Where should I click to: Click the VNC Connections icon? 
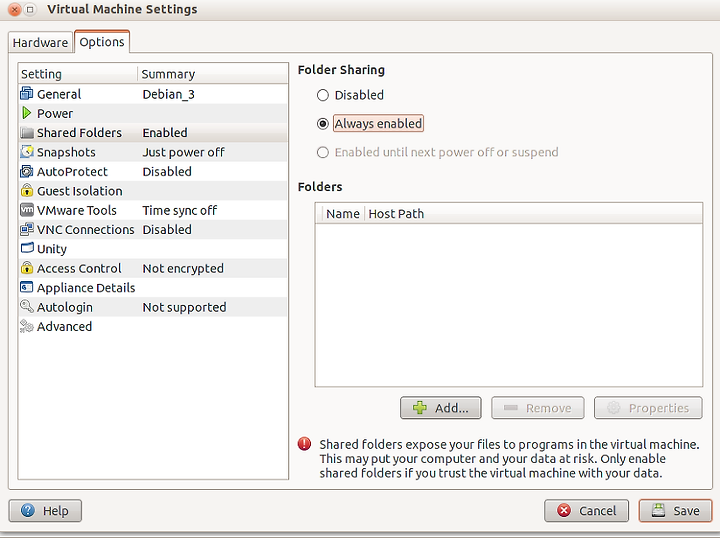(27, 230)
